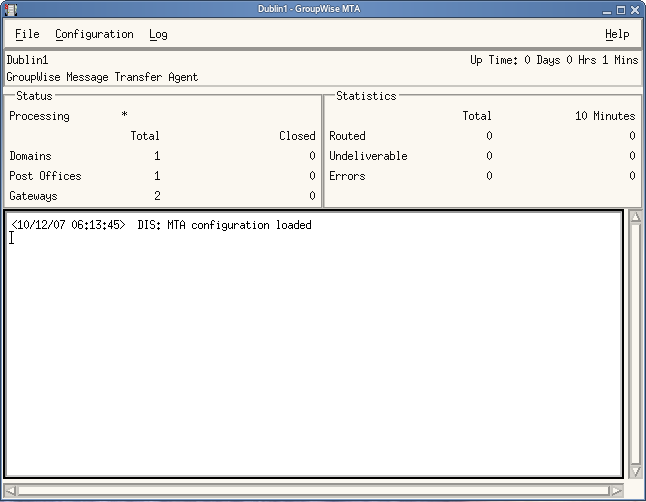The image size is (646, 502).
Task: Click the Domains closed value 0
Action: (x=312, y=156)
